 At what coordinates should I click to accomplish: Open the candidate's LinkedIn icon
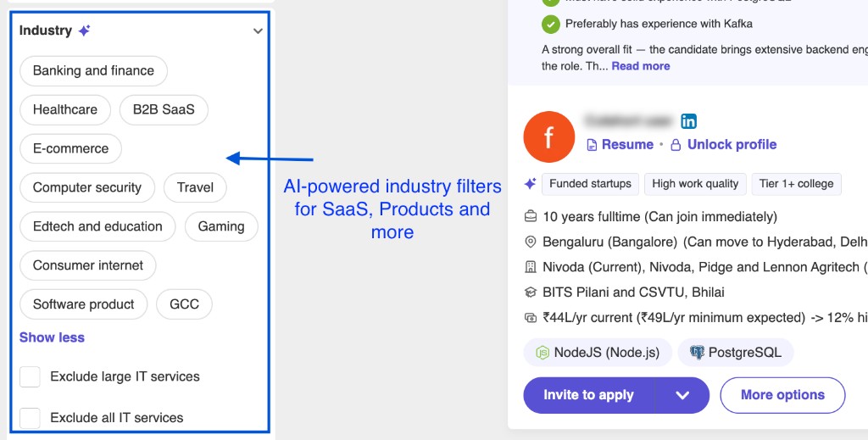(x=688, y=120)
